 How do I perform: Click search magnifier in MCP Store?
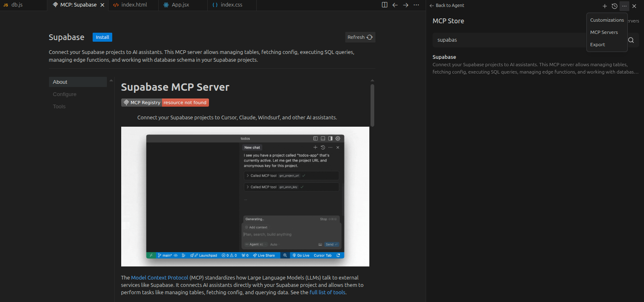(631, 40)
